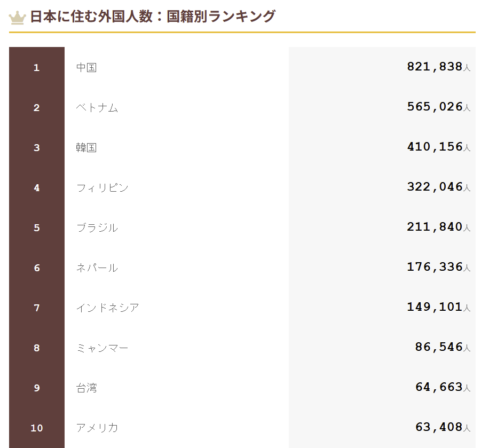This screenshot has height=448, width=481.
Task: Select the ベトナム country name
Action: [x=97, y=108]
